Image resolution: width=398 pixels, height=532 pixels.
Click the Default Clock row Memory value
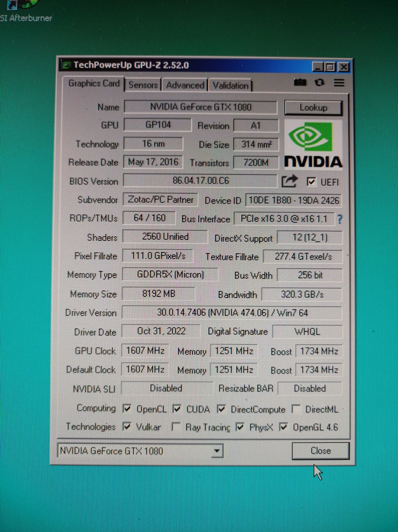pos(234,370)
